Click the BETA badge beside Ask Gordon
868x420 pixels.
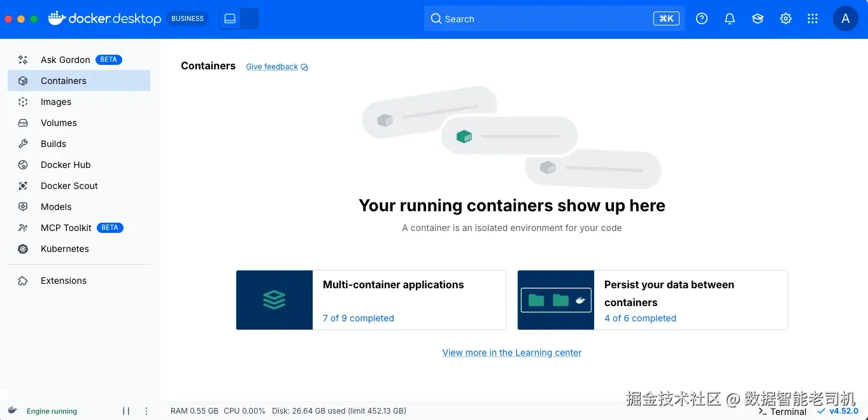point(109,60)
